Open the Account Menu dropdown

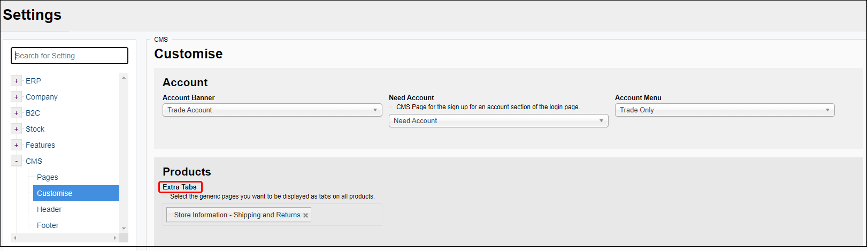click(x=724, y=110)
